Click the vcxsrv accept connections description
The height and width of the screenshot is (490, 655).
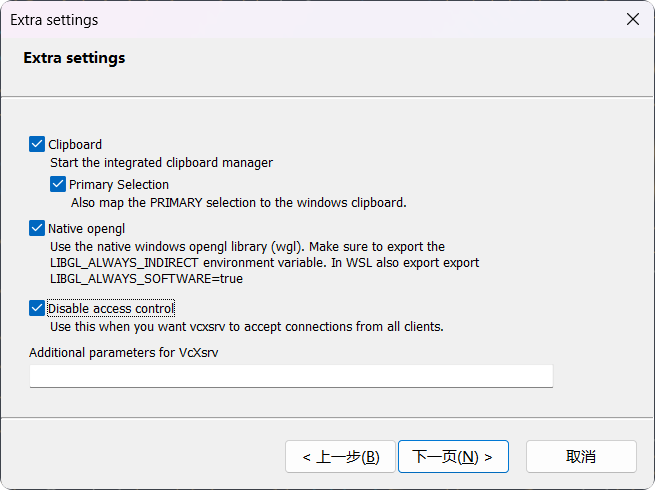point(247,327)
